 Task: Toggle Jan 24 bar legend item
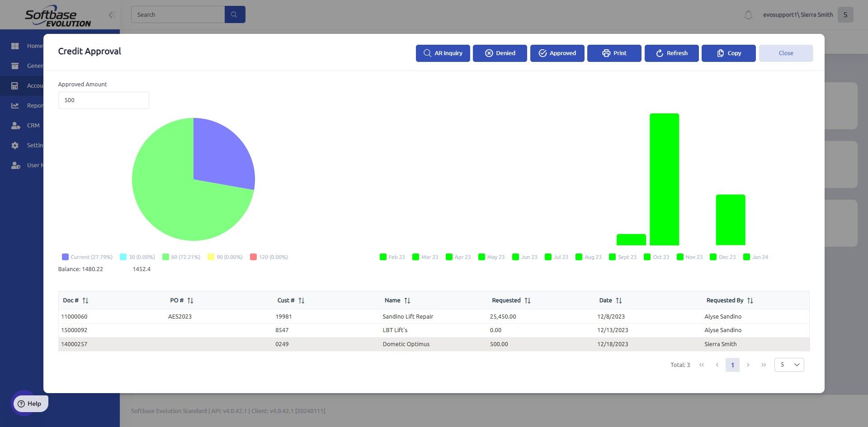click(x=756, y=257)
